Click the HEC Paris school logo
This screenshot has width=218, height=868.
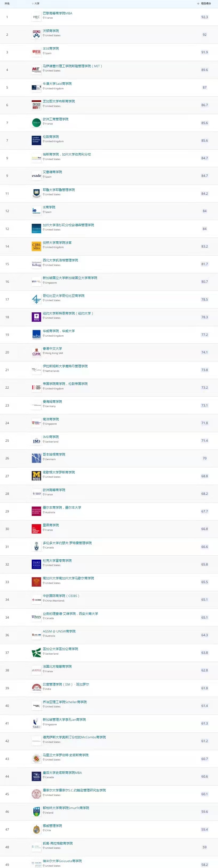click(36, 17)
